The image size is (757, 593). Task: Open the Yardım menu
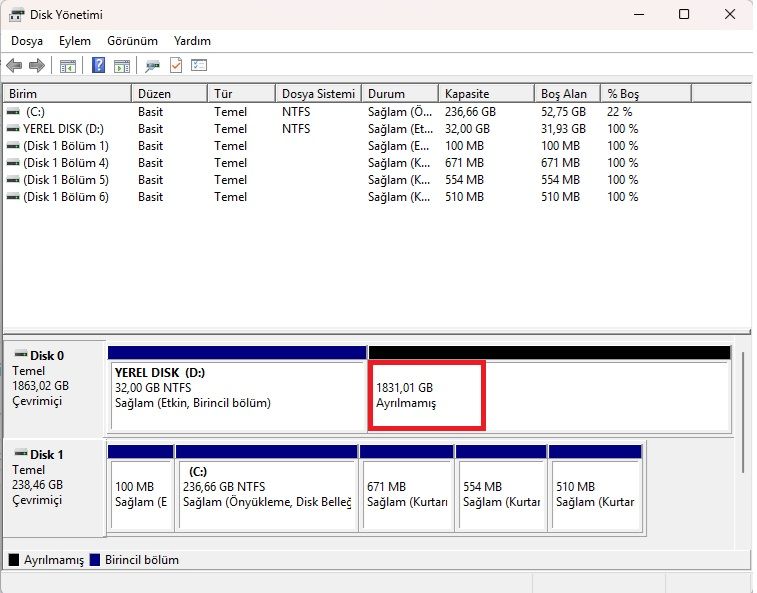coord(192,41)
